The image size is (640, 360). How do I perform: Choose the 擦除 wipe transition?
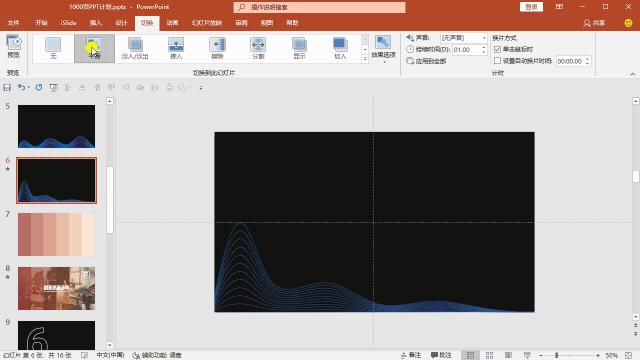(217, 48)
